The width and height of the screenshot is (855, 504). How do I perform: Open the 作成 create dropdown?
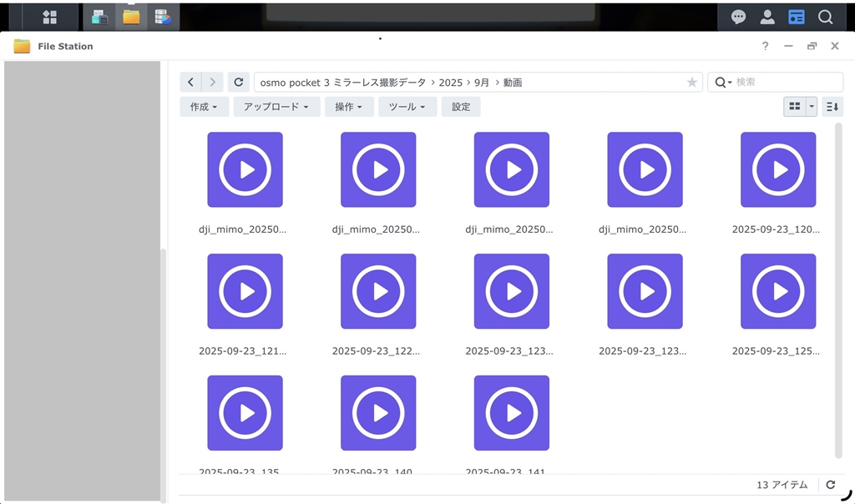pyautogui.click(x=203, y=107)
